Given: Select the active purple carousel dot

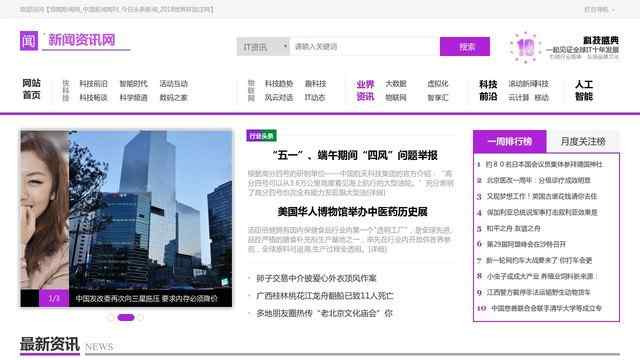Looking at the screenshot, I should pos(126,317).
